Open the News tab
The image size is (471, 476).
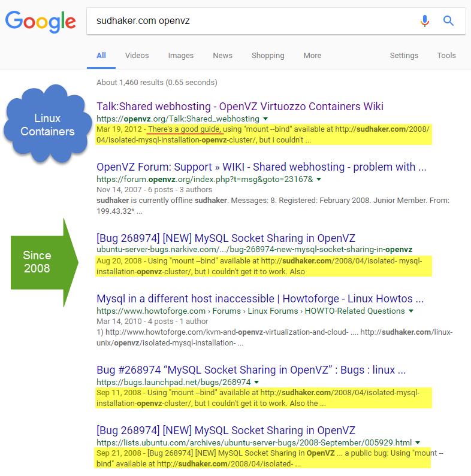[x=222, y=56]
